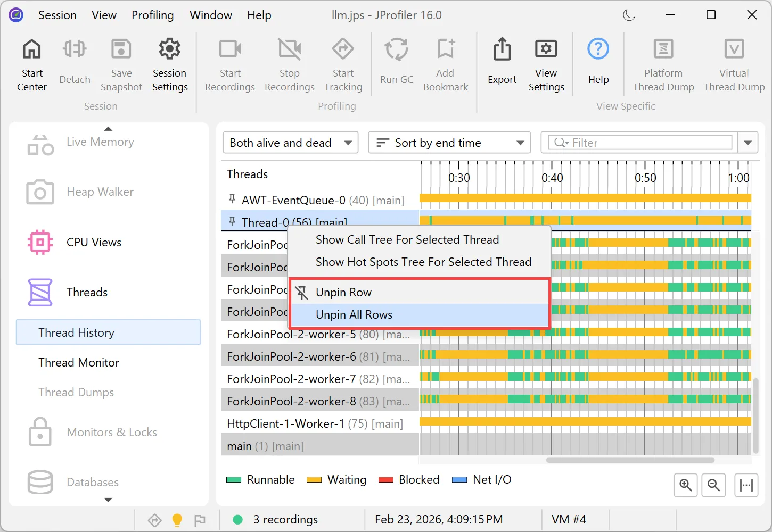
Task: Unpin all pinned thread rows
Action: (x=354, y=314)
